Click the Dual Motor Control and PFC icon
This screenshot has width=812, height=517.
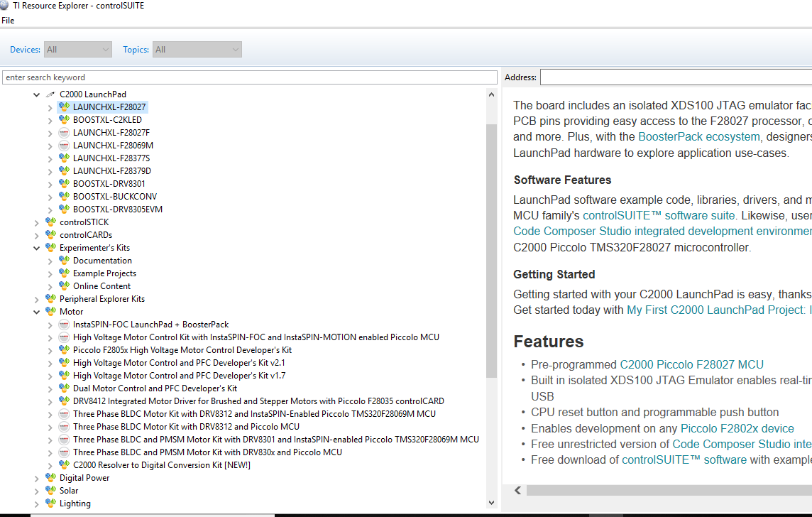tap(64, 388)
